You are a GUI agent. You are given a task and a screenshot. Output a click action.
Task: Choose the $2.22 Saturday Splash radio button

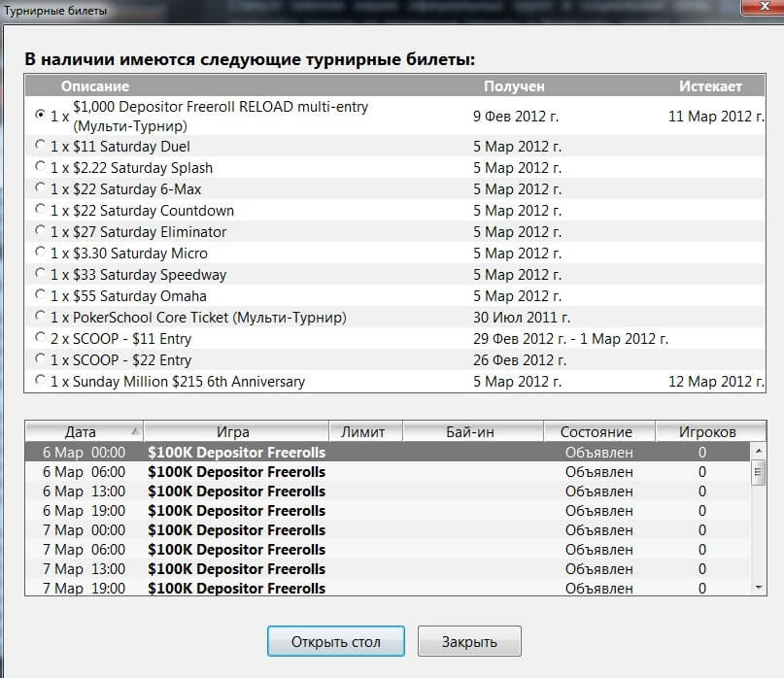40,166
